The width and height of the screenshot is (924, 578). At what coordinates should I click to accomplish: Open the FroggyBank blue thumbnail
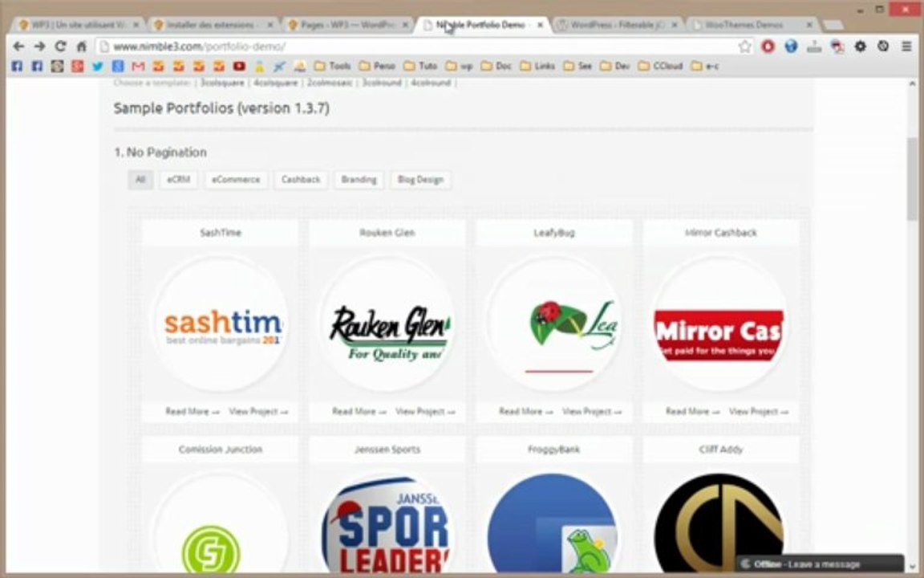point(554,523)
